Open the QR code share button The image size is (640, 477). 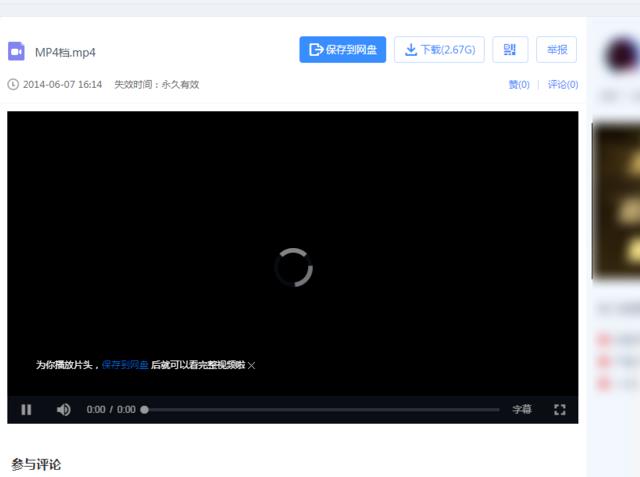point(510,50)
